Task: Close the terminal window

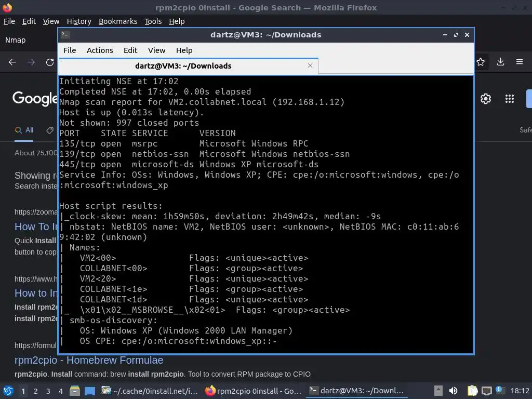Action: coord(467,35)
